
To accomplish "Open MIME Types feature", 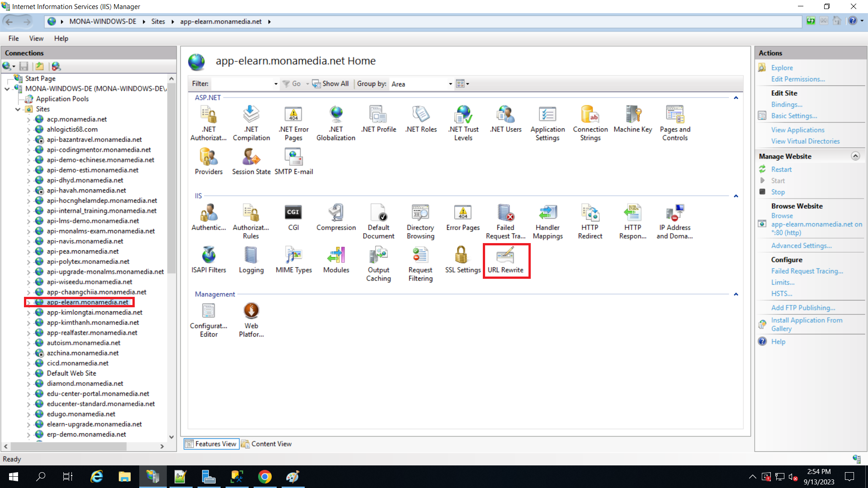I will 293,260.
